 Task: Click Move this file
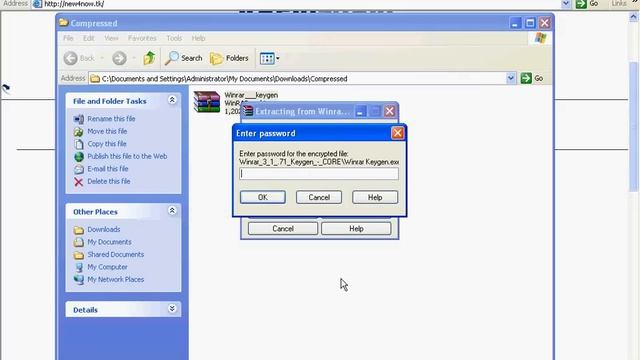pyautogui.click(x=107, y=131)
